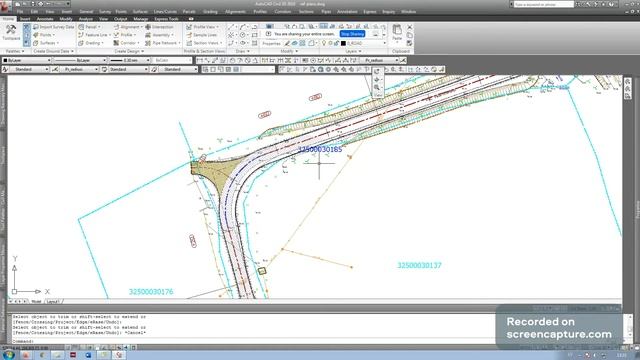Click the parcel label 32500030176
The width and height of the screenshot is (640, 360).
point(151,291)
